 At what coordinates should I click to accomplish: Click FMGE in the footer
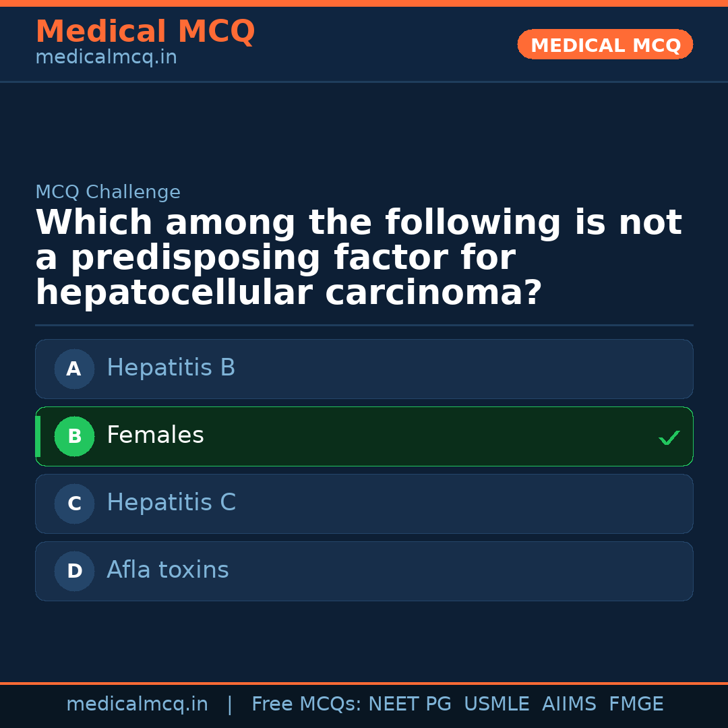point(636,704)
